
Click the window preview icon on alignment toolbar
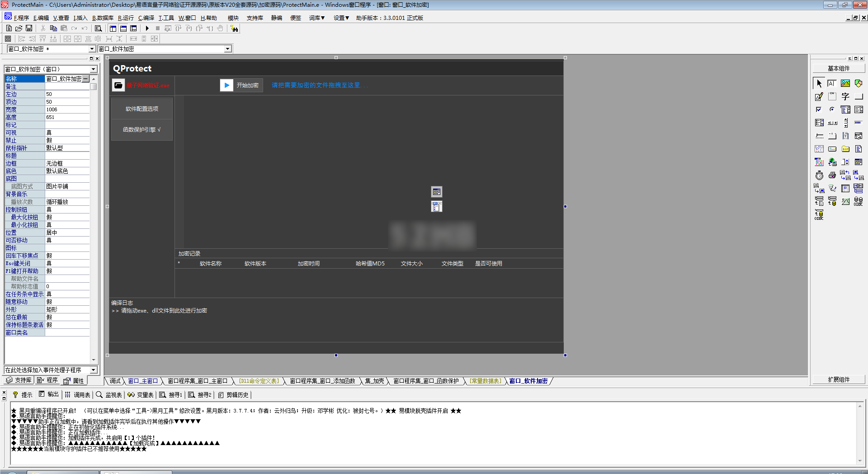pos(8,39)
